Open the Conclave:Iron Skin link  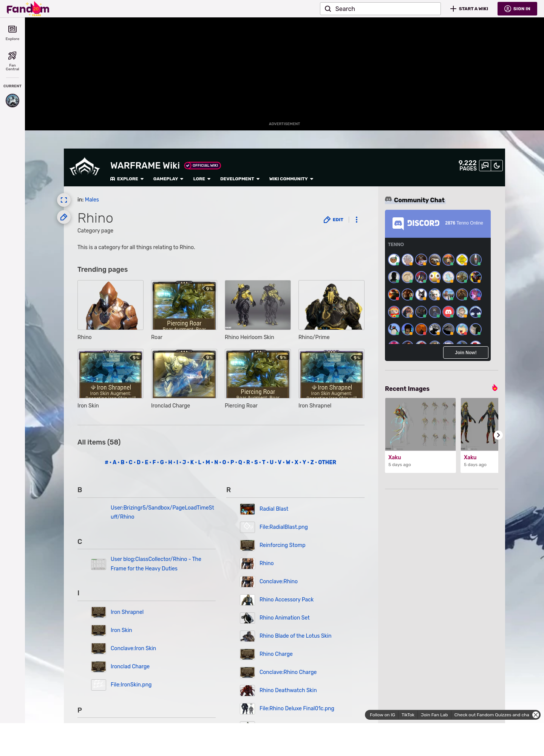click(133, 648)
